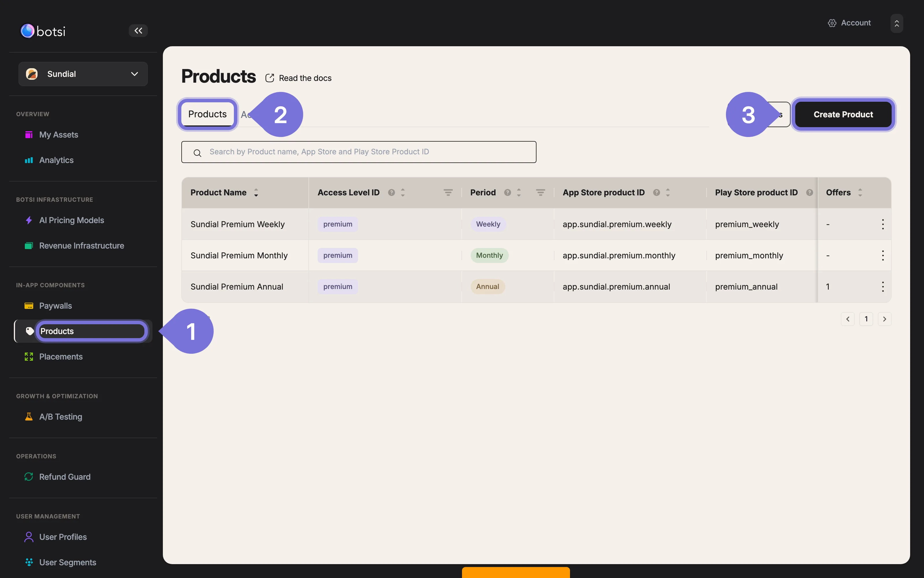Screen dimensions: 924x578
Task: Open Revenue Infrastructure
Action: pyautogui.click(x=81, y=246)
